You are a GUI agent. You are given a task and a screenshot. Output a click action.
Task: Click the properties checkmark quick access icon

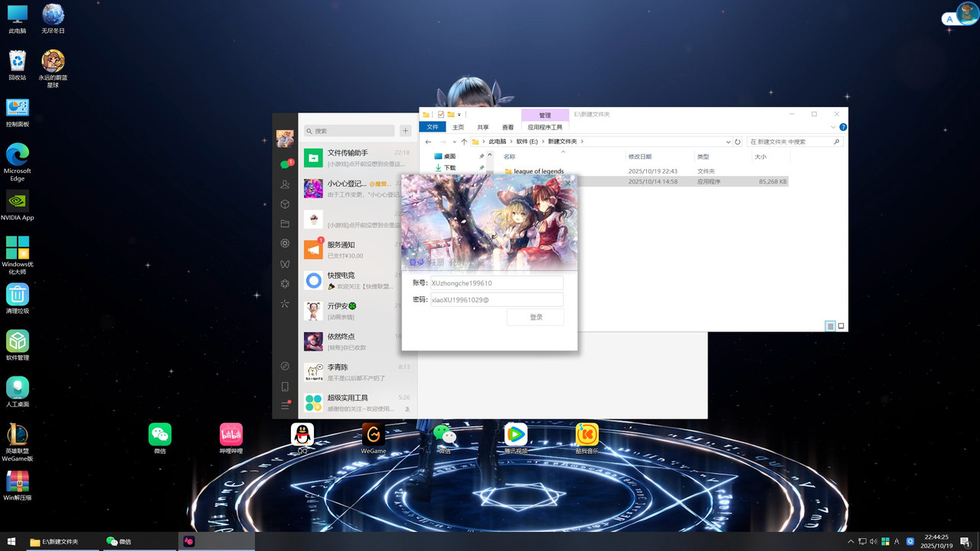tap(441, 115)
